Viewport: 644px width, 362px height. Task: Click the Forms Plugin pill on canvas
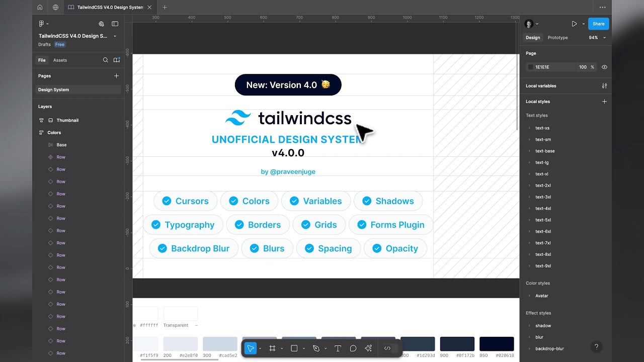(391, 225)
